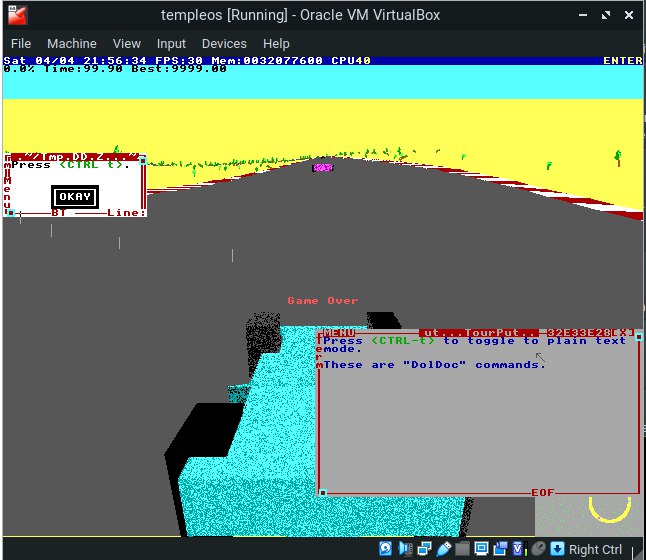Screen dimensions: 646x560
Task: Click the OKAY button in Tmp.DD.Z window
Action: 75,197
